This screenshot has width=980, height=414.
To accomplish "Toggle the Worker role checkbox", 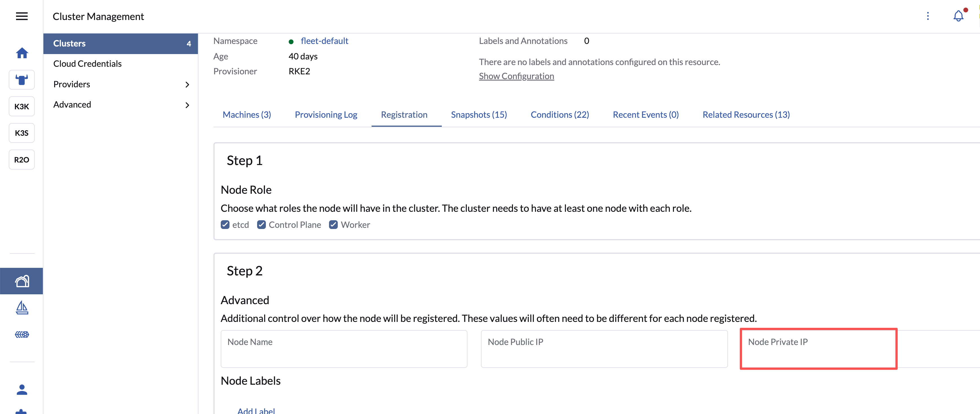I will tap(333, 225).
